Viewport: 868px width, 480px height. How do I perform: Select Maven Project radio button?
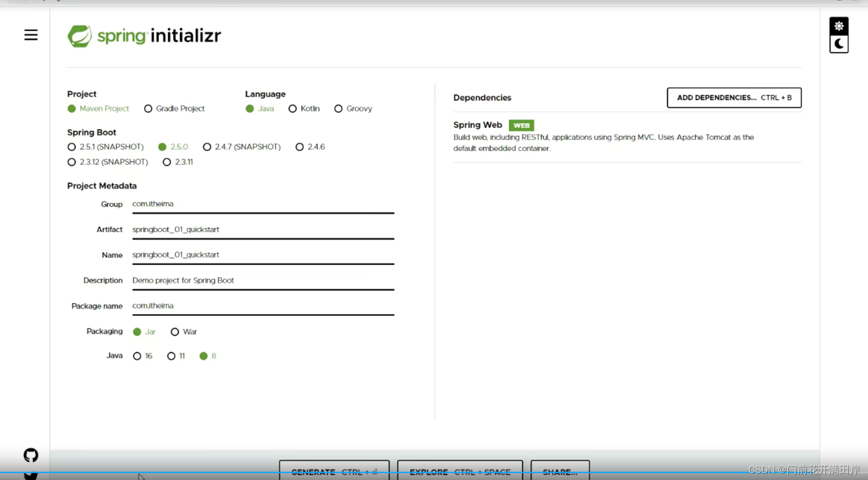72,109
